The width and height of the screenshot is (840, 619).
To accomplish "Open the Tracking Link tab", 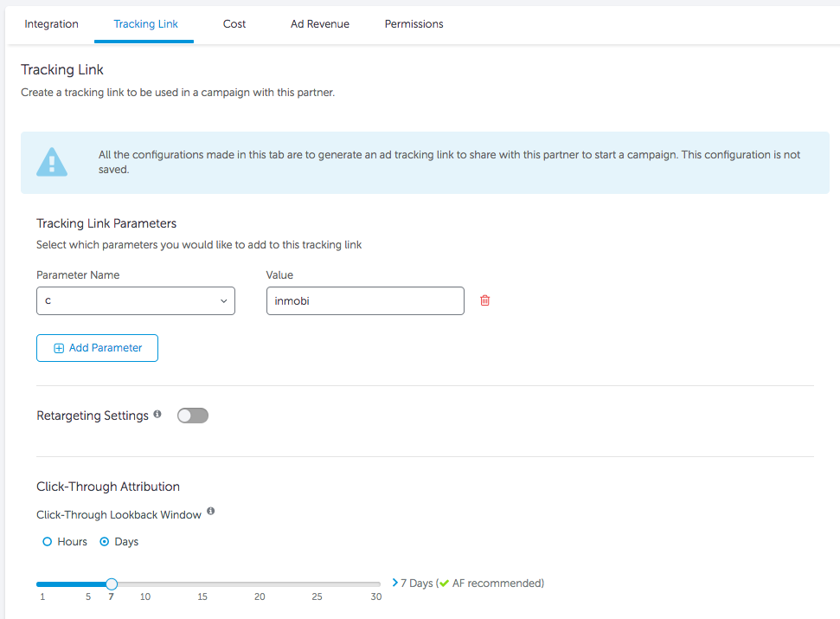I will tap(145, 24).
